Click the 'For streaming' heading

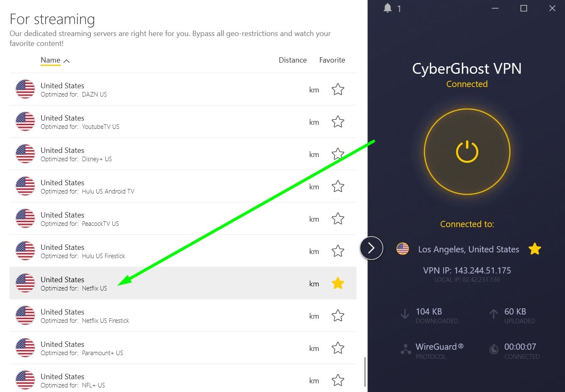[x=52, y=19]
